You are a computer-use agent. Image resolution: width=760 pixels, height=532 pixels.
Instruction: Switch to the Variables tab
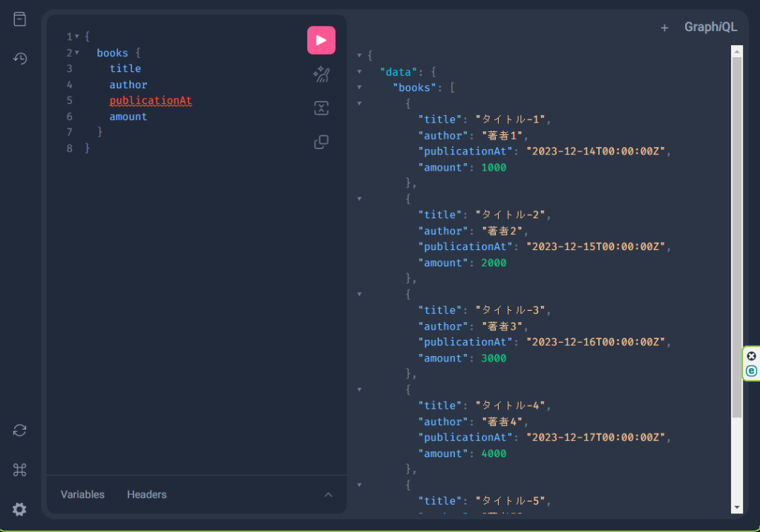[x=82, y=494]
